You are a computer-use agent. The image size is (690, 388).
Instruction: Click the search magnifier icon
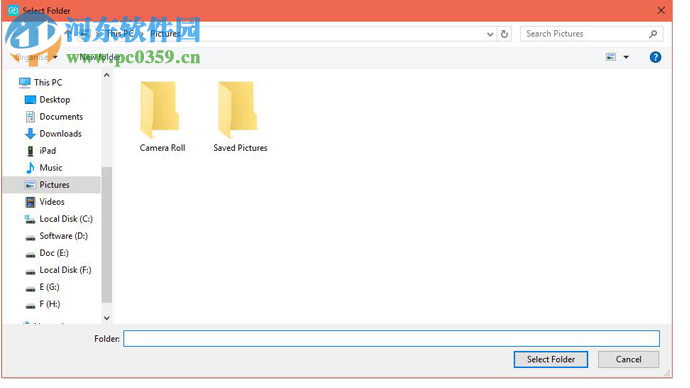coord(653,34)
